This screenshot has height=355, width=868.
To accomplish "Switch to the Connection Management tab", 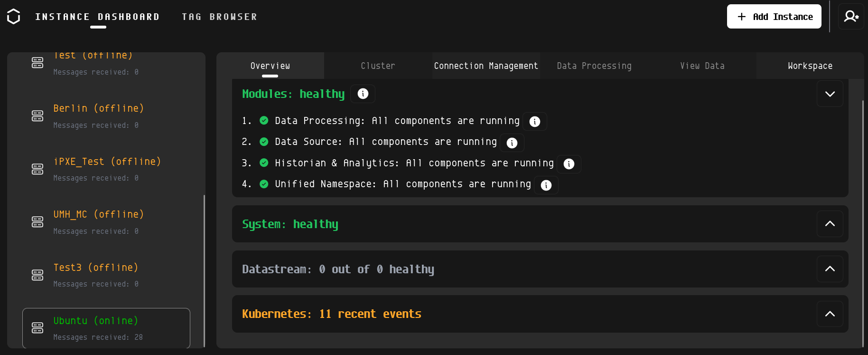I will click(x=486, y=66).
